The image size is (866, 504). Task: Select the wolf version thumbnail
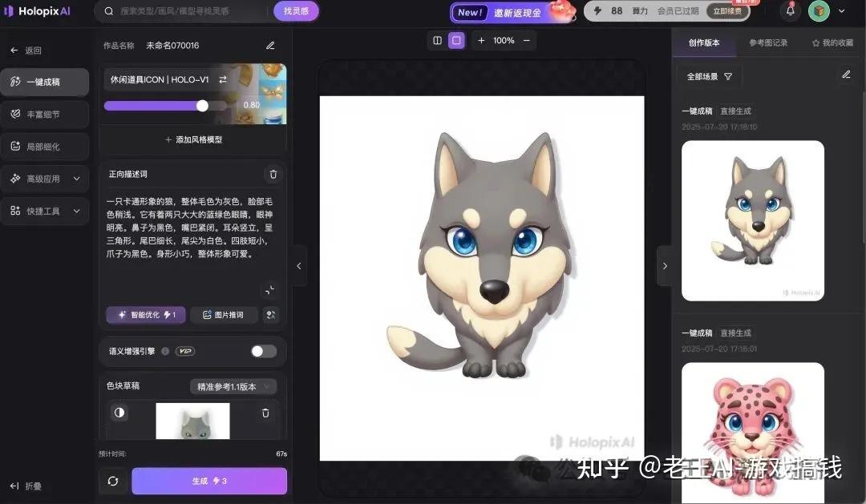[753, 220]
